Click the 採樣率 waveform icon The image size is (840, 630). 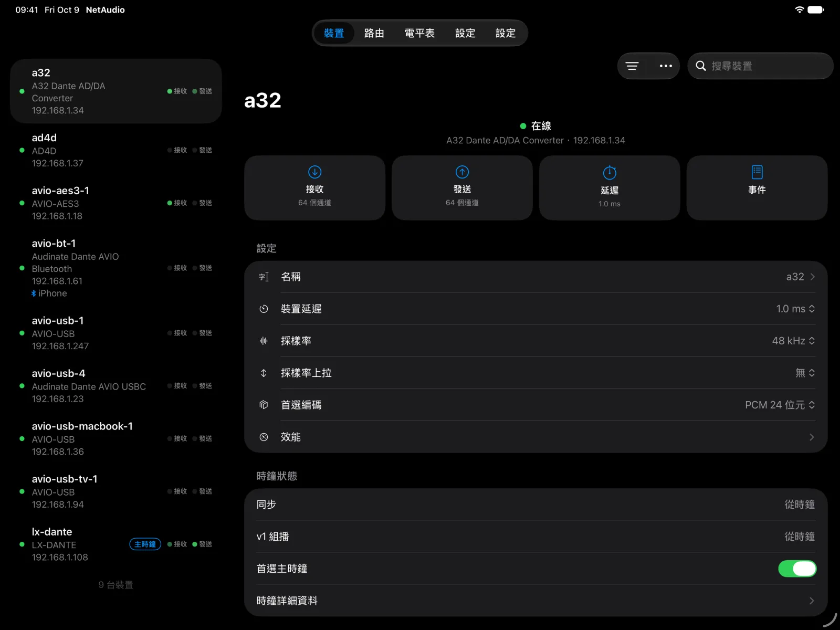point(264,341)
